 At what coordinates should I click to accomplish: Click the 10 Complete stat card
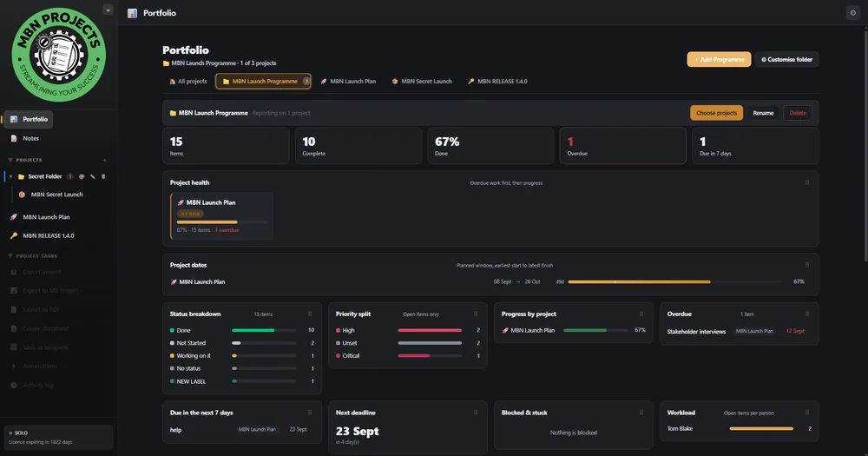point(358,146)
